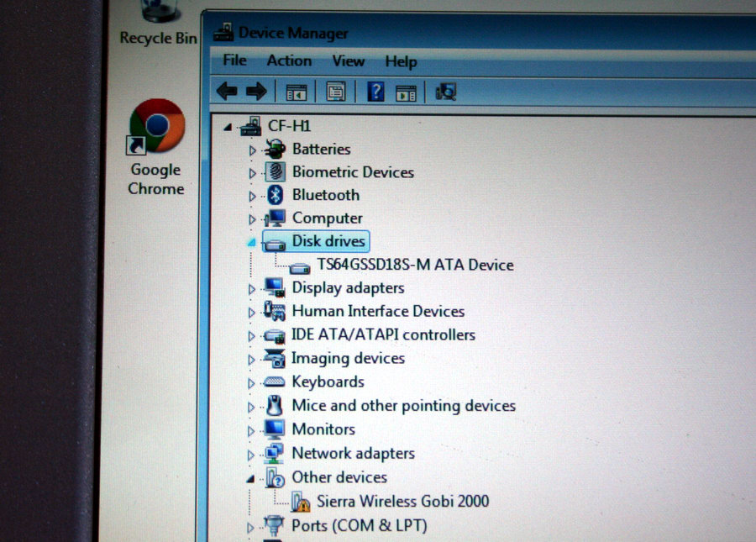Expand the Batteries category
The height and width of the screenshot is (542, 756).
point(252,150)
